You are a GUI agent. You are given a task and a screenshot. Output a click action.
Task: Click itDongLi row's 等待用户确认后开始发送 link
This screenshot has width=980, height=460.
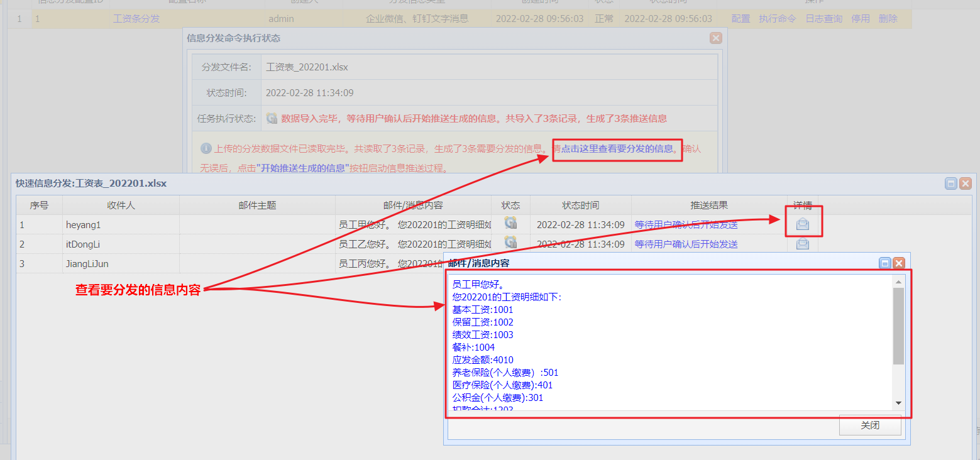pyautogui.click(x=686, y=244)
